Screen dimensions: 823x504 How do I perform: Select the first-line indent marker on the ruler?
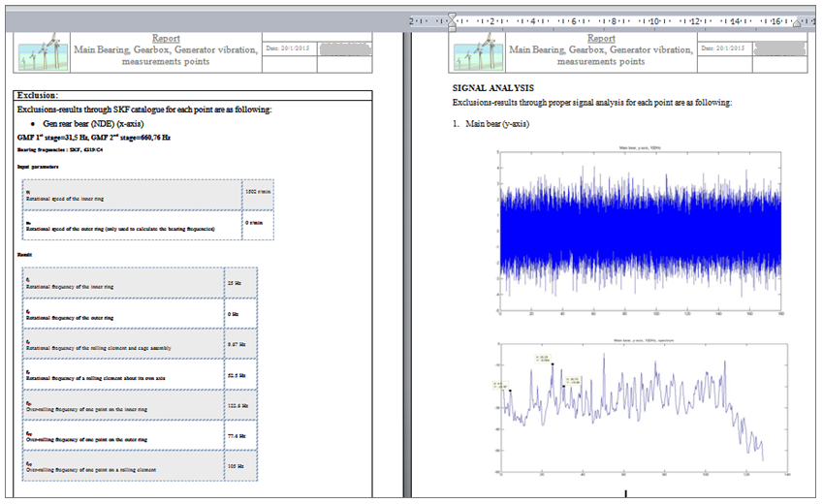coord(452,16)
